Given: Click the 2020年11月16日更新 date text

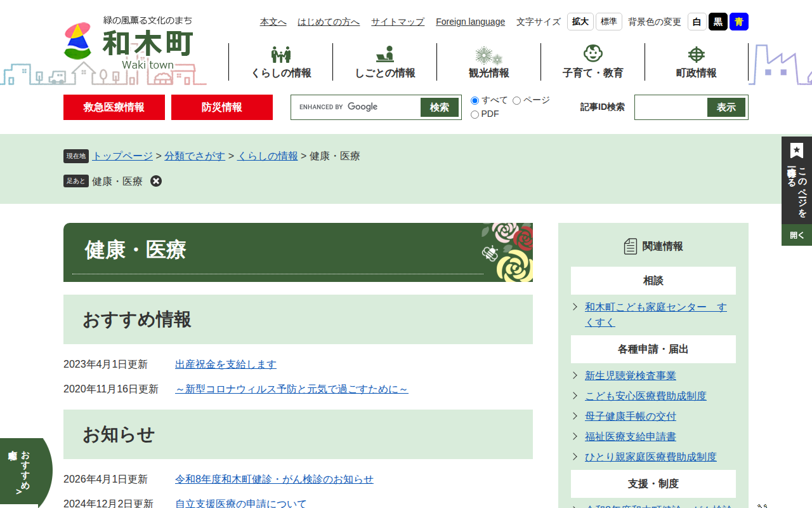Looking at the screenshot, I should pyautogui.click(x=111, y=389).
